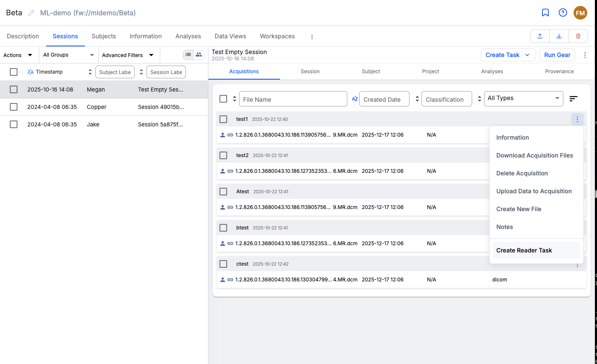Click the download icon in top right toolbar
Viewport: 597px width, 364px height.
tap(559, 36)
